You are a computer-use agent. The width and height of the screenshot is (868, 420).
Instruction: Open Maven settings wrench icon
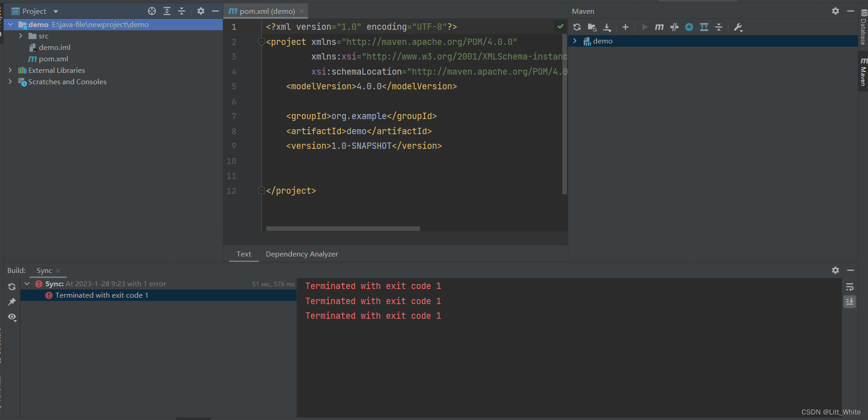[738, 27]
